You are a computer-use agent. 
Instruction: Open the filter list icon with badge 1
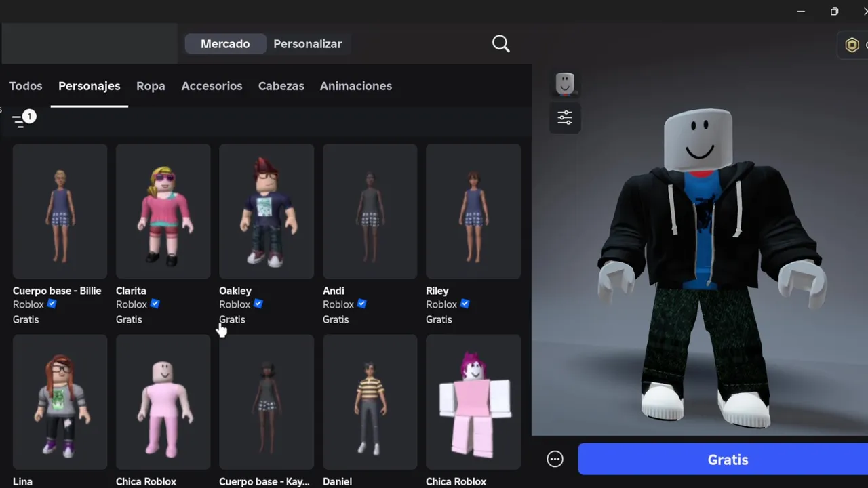[23, 119]
